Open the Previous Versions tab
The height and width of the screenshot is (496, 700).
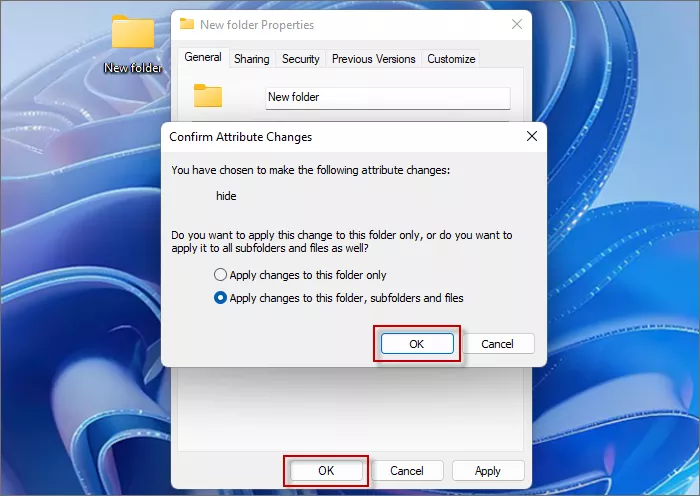(x=373, y=59)
